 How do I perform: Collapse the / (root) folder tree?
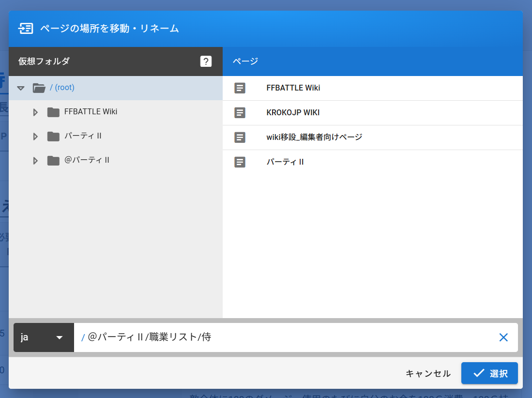point(21,88)
